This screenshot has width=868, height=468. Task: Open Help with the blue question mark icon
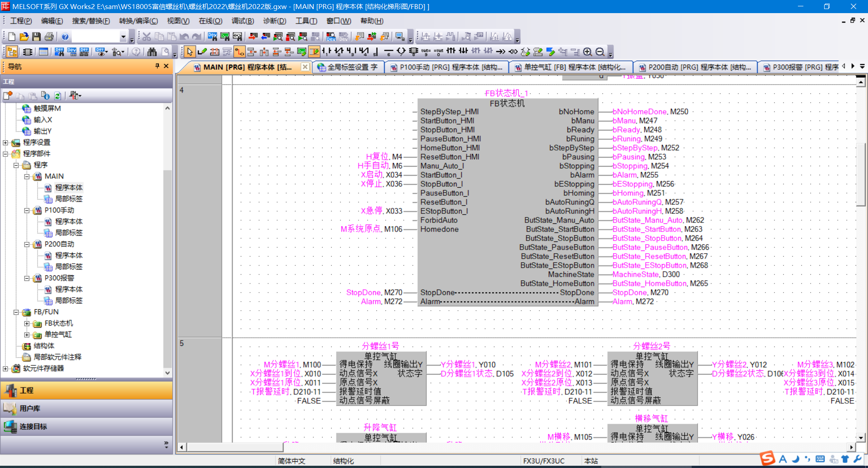(65, 37)
